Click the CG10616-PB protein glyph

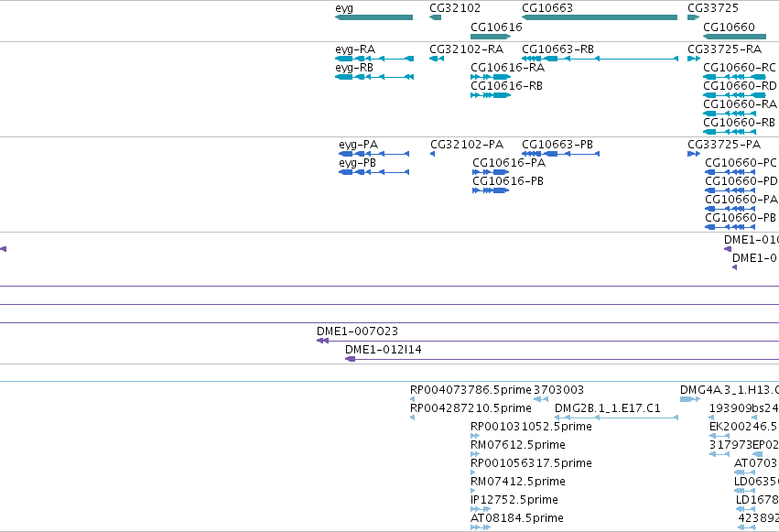pos(491,190)
